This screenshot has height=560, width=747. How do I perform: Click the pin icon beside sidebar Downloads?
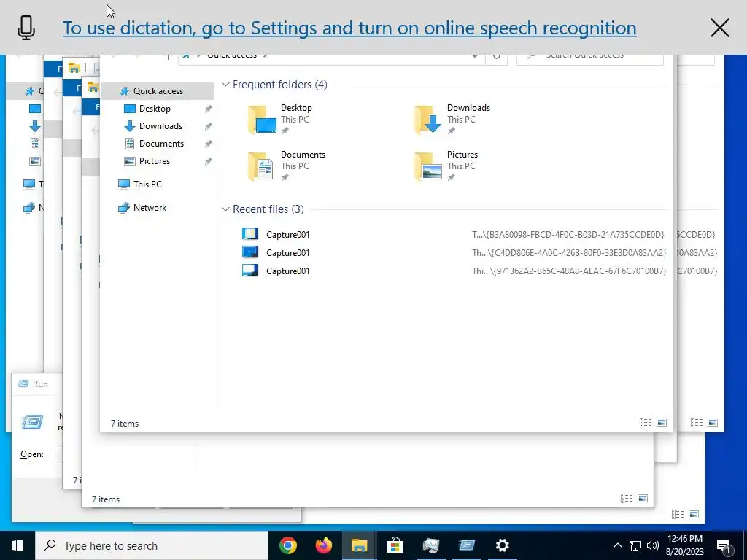(208, 127)
